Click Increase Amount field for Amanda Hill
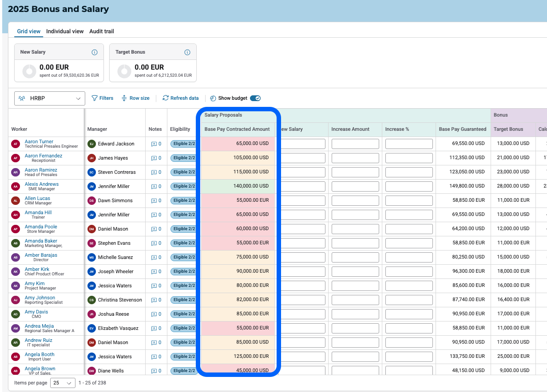The height and width of the screenshot is (392, 547). pos(355,215)
